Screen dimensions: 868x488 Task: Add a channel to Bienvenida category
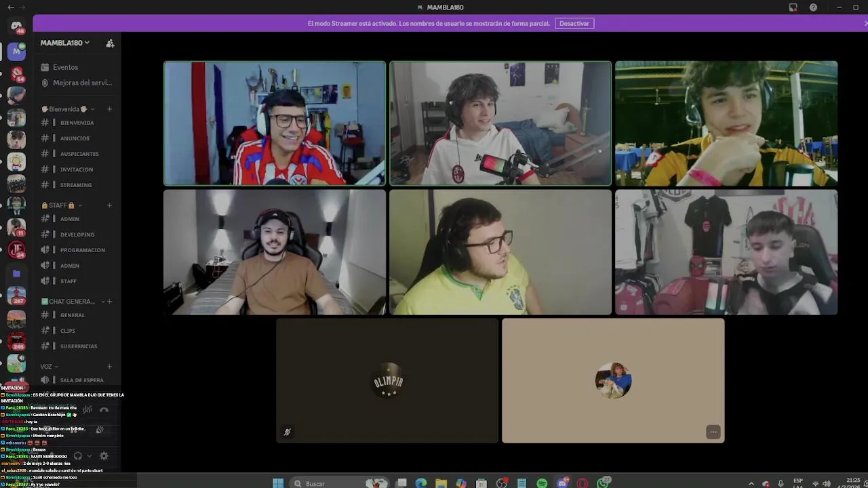pyautogui.click(x=109, y=109)
